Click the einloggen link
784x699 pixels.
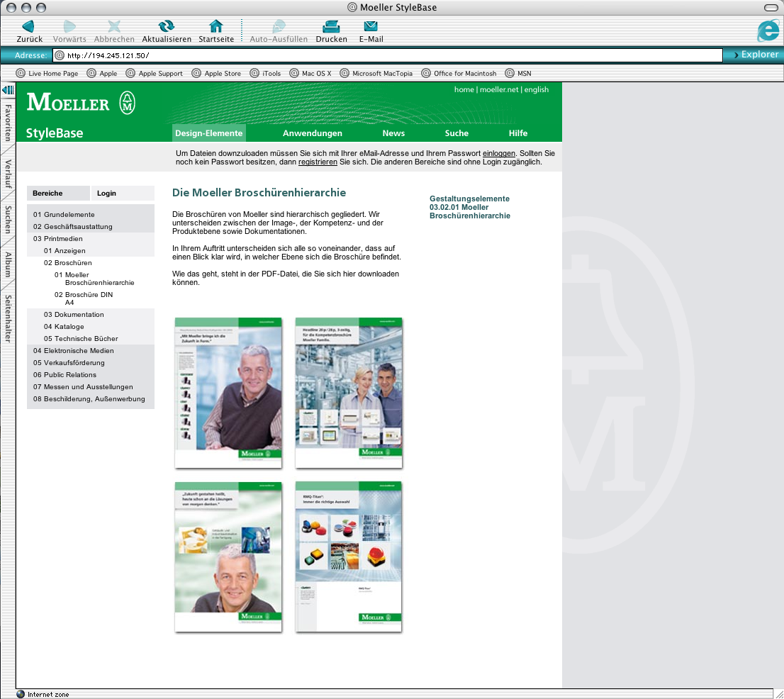[x=499, y=153]
